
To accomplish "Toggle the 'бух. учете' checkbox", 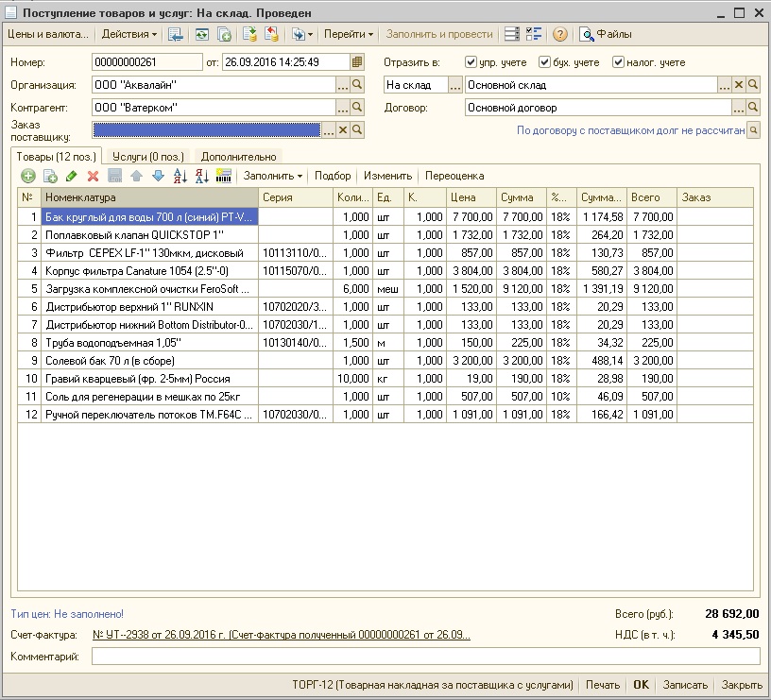I will pyautogui.click(x=544, y=62).
